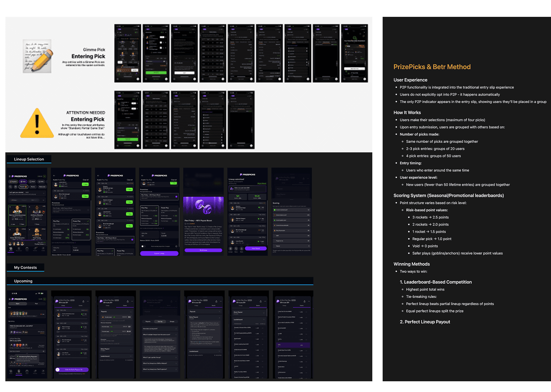Switch to the Past segment on the My Contests list screen

[36, 304]
